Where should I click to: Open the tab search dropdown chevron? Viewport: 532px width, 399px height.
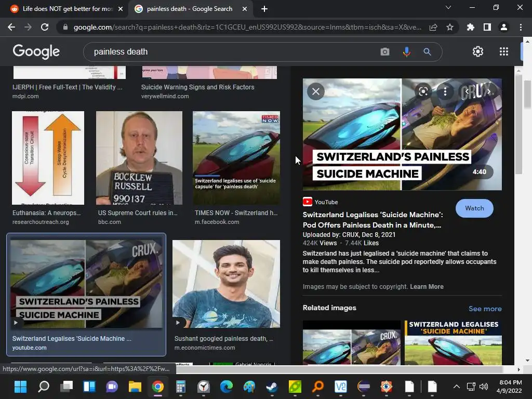pos(448,7)
